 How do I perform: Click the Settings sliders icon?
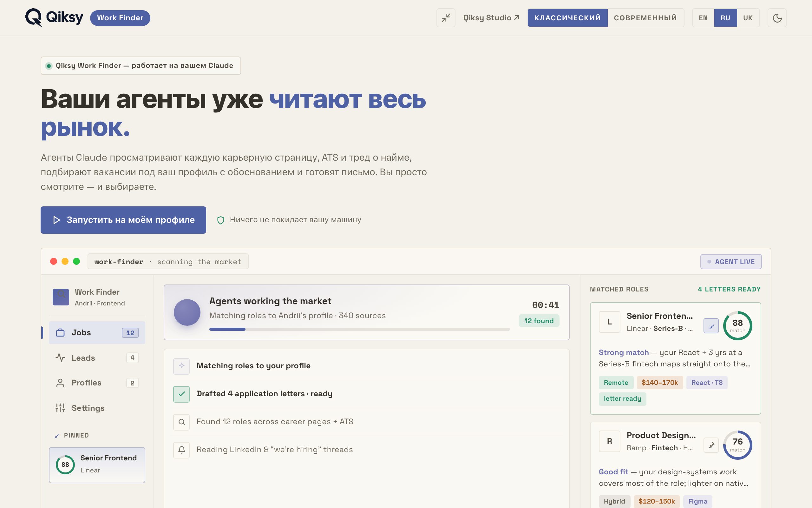tap(60, 408)
